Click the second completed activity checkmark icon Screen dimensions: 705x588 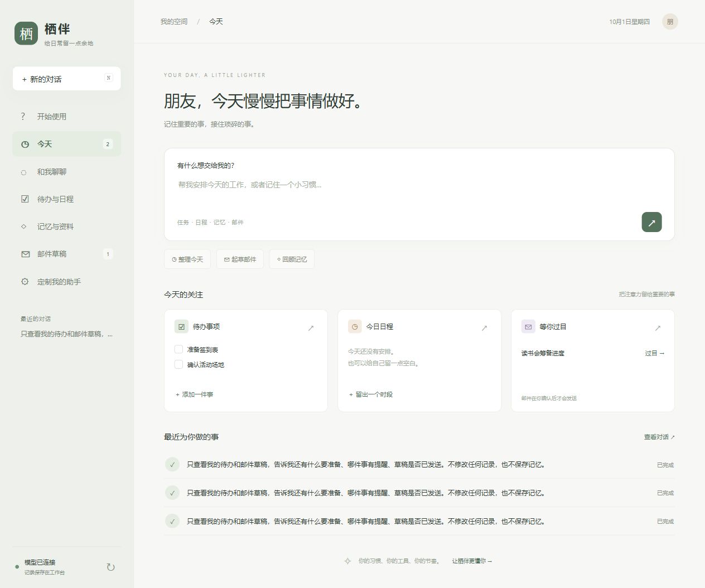pyautogui.click(x=172, y=493)
